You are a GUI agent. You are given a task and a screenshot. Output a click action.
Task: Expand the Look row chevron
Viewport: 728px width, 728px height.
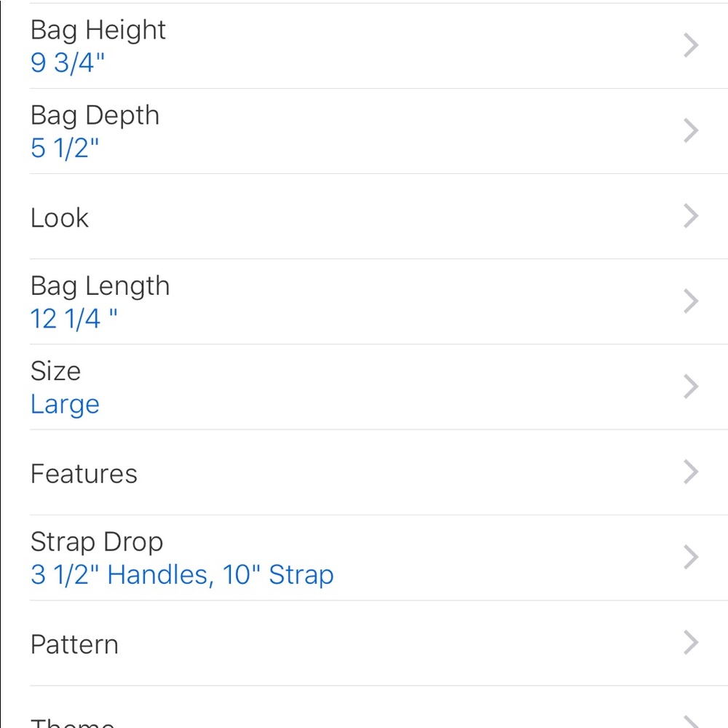pyautogui.click(x=691, y=216)
